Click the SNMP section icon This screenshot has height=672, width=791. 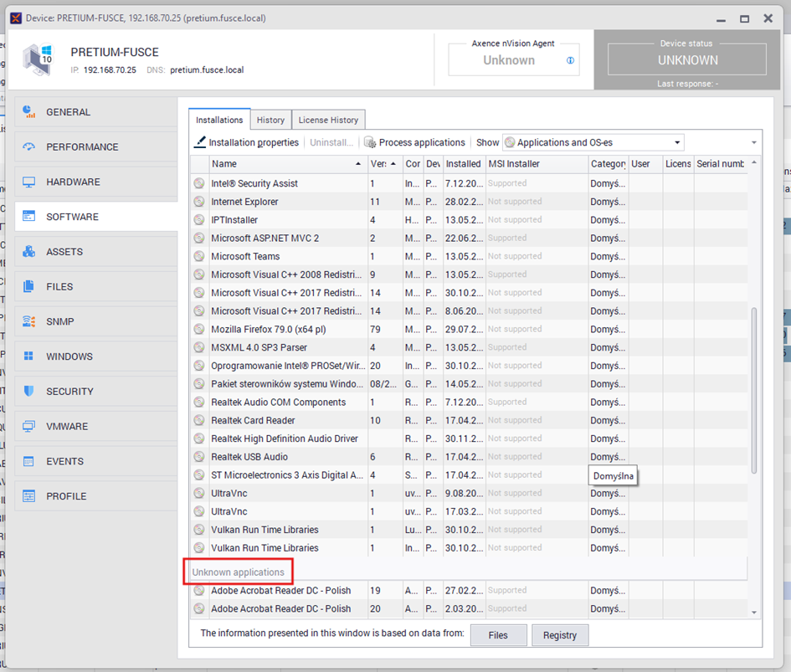click(x=28, y=321)
